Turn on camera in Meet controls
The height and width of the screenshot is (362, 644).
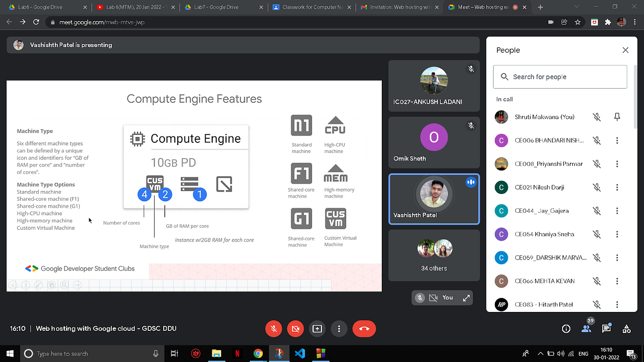[295, 328]
